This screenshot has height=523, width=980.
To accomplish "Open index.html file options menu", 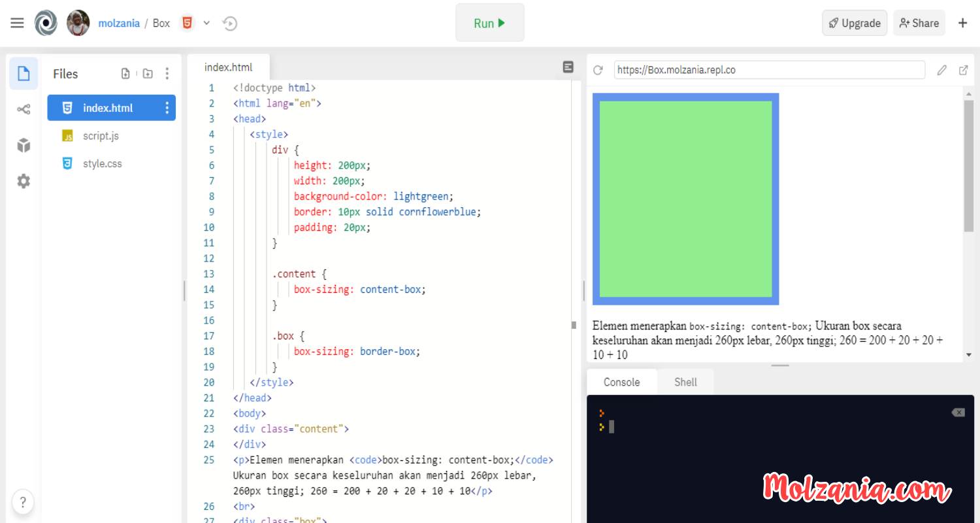I will pos(167,108).
